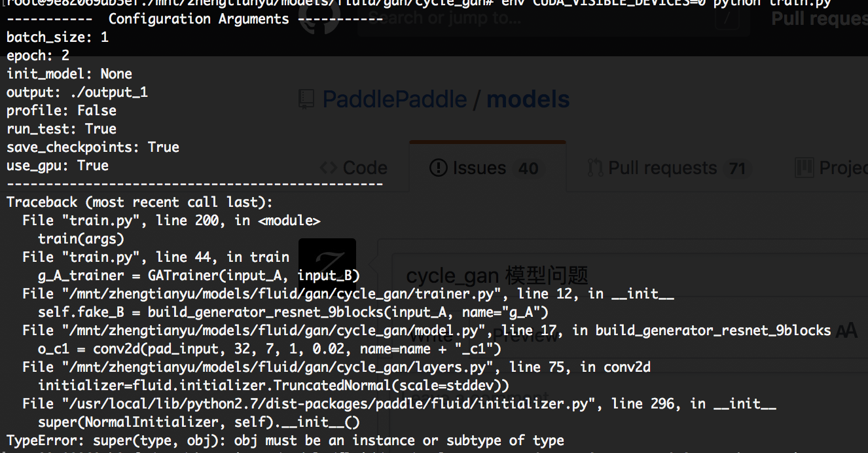Click the init_model: None line
Image resolution: width=868 pixels, height=453 pixels.
(69, 74)
